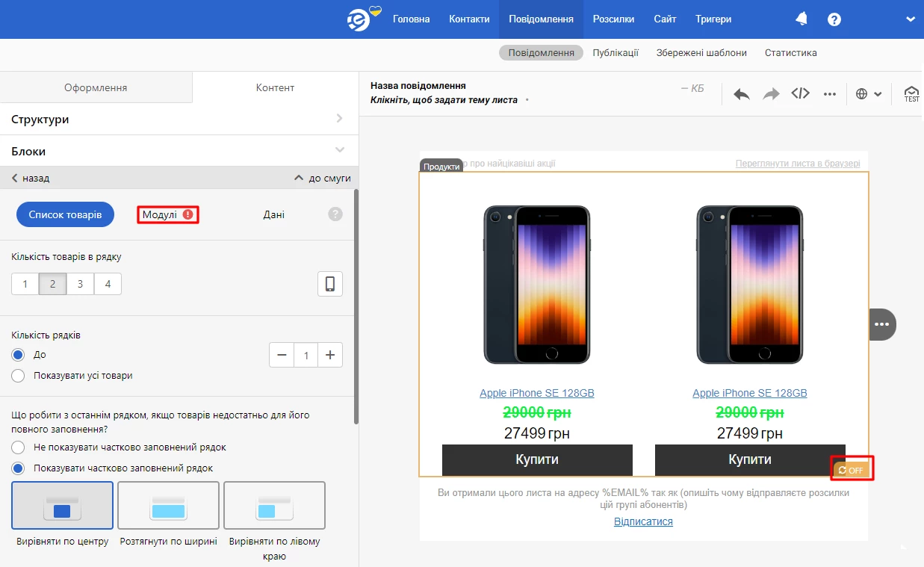Click the left panel vertical scrollbar
This screenshot has width=924, height=567.
(x=356, y=306)
